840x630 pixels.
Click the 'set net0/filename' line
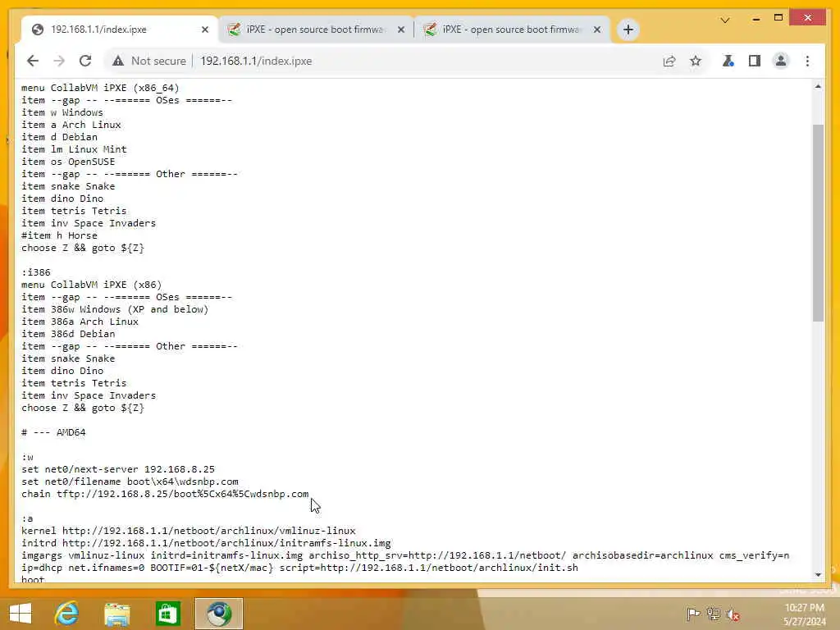pos(130,482)
